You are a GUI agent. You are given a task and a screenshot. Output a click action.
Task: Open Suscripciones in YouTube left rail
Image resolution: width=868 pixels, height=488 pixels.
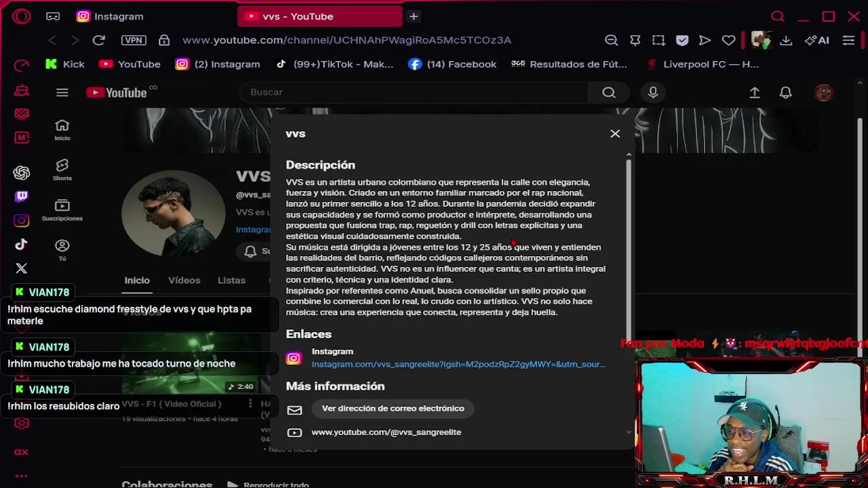click(x=62, y=209)
